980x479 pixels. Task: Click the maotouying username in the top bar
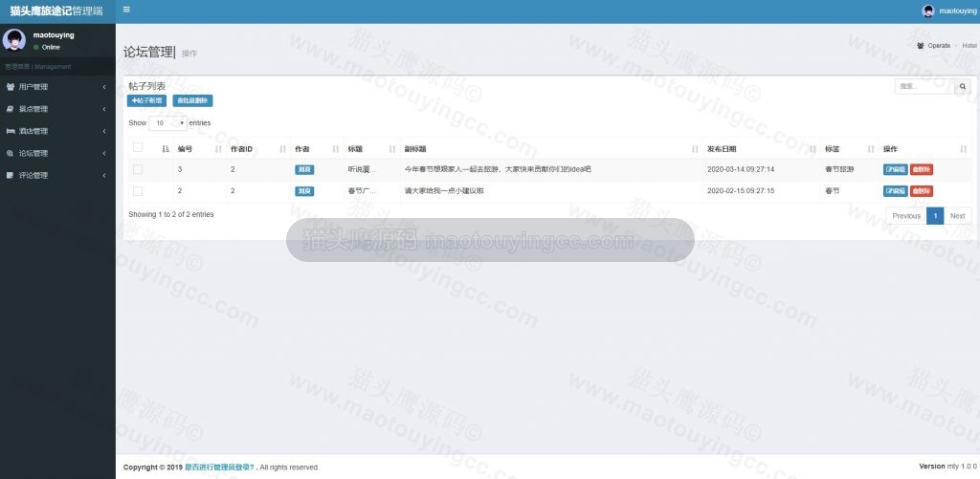point(957,11)
